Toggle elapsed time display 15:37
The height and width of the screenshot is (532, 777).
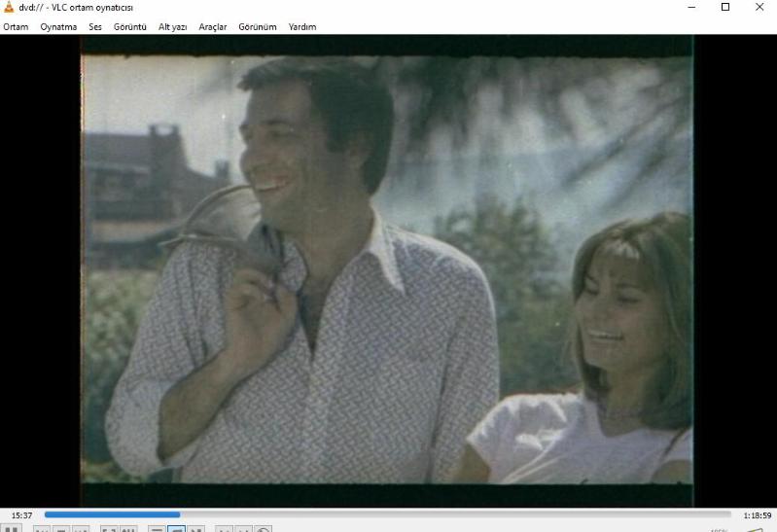point(20,514)
